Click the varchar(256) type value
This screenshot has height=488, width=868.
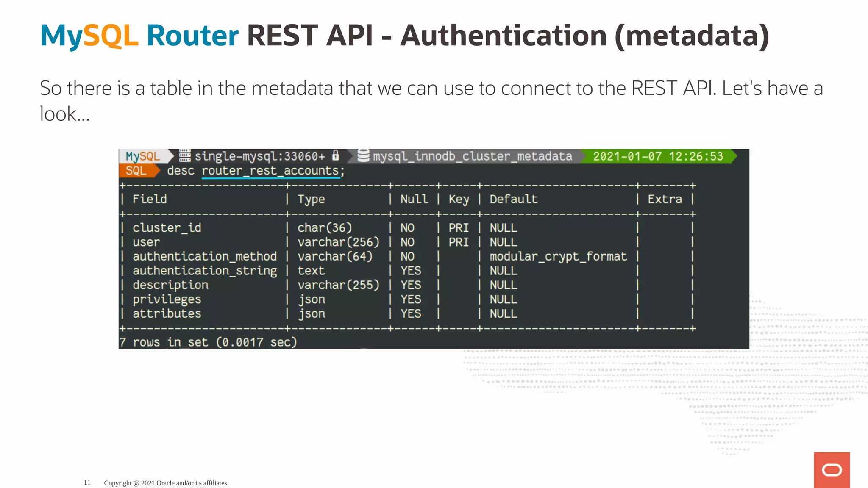click(x=338, y=242)
